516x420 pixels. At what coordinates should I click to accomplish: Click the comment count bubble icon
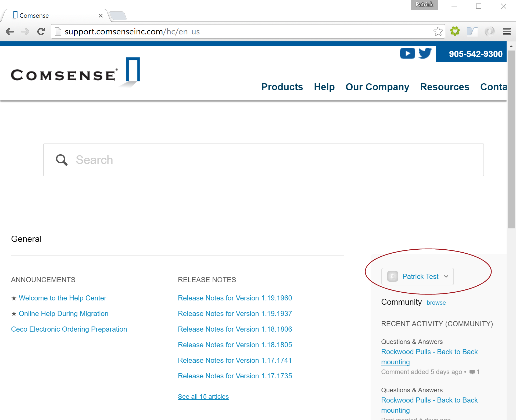pos(472,372)
